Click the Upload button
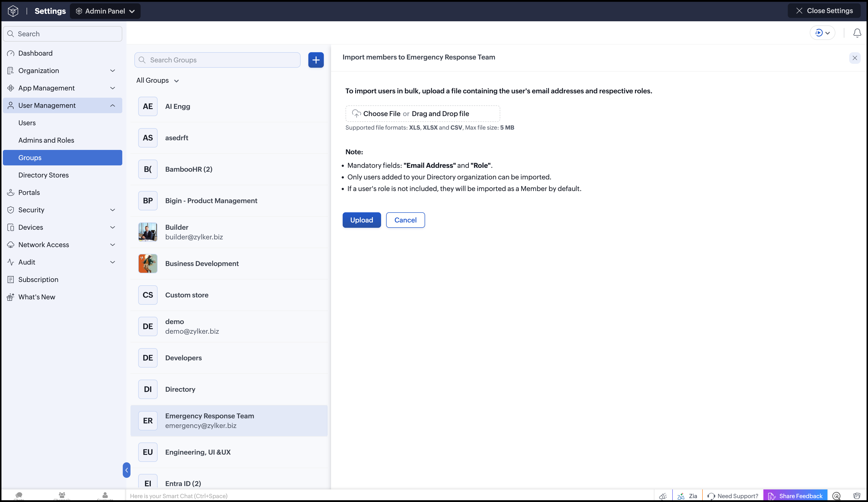Viewport: 868px width, 502px height. tap(362, 220)
